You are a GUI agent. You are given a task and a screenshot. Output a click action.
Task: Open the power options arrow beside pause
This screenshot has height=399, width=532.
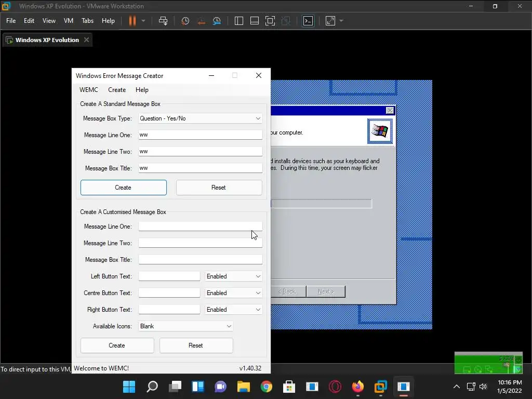(143, 21)
